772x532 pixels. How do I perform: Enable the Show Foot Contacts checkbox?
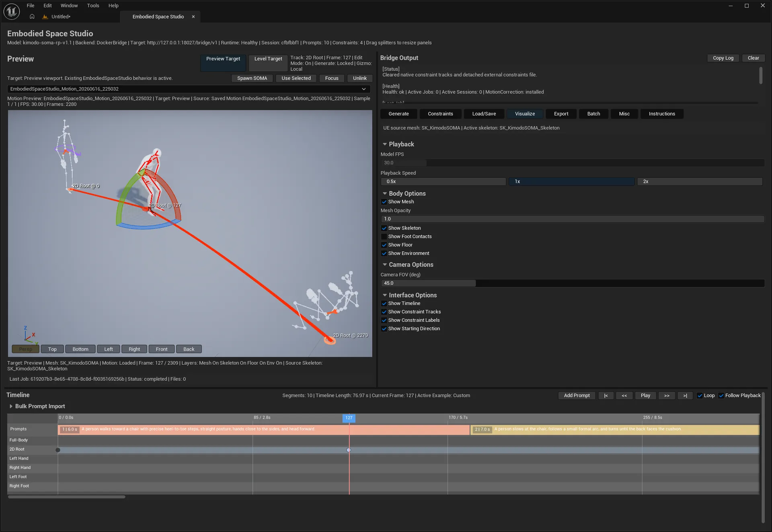click(x=384, y=236)
